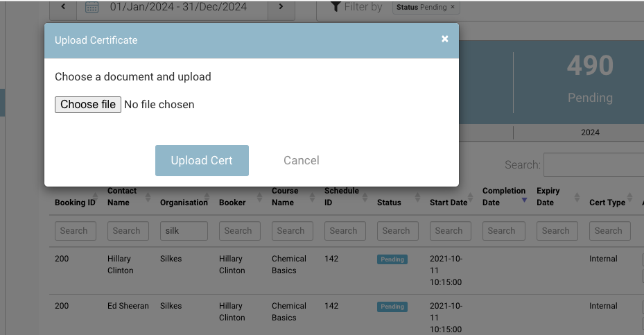Image resolution: width=644 pixels, height=335 pixels.
Task: Click the Filter by funnel icon
Action: pyautogui.click(x=336, y=7)
